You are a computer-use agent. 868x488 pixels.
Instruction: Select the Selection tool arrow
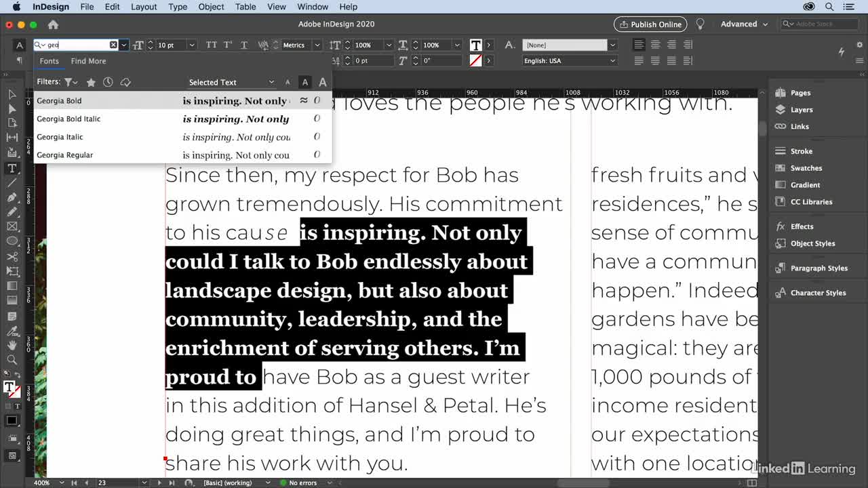(12, 94)
